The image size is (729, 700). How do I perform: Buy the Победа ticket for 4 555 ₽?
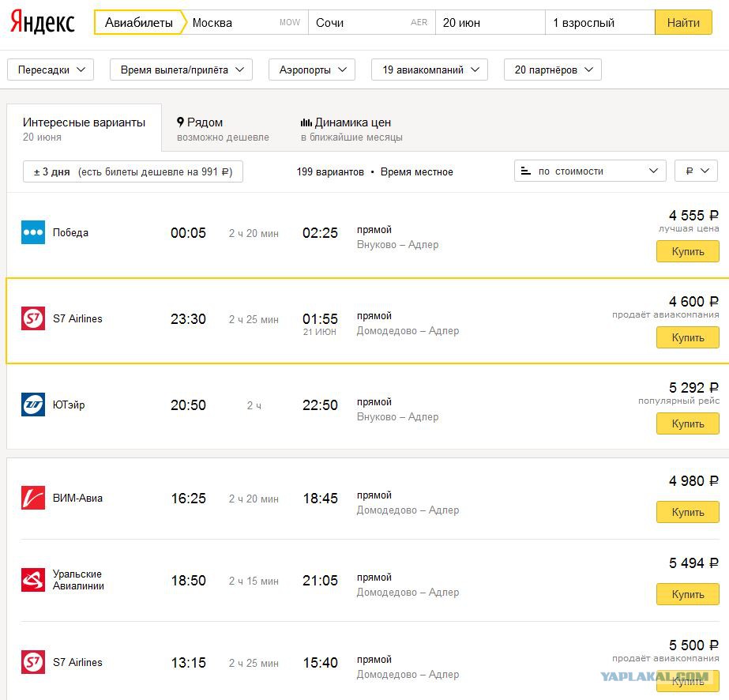coord(688,251)
